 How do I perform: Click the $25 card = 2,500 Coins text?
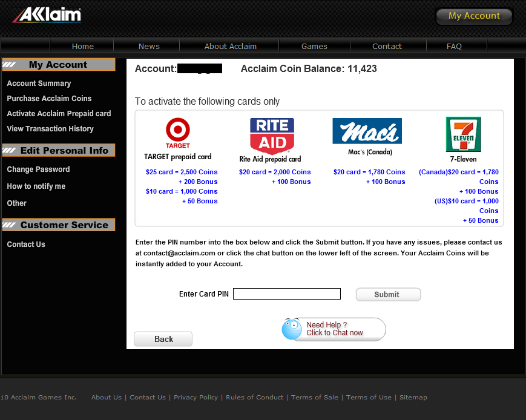tap(182, 172)
